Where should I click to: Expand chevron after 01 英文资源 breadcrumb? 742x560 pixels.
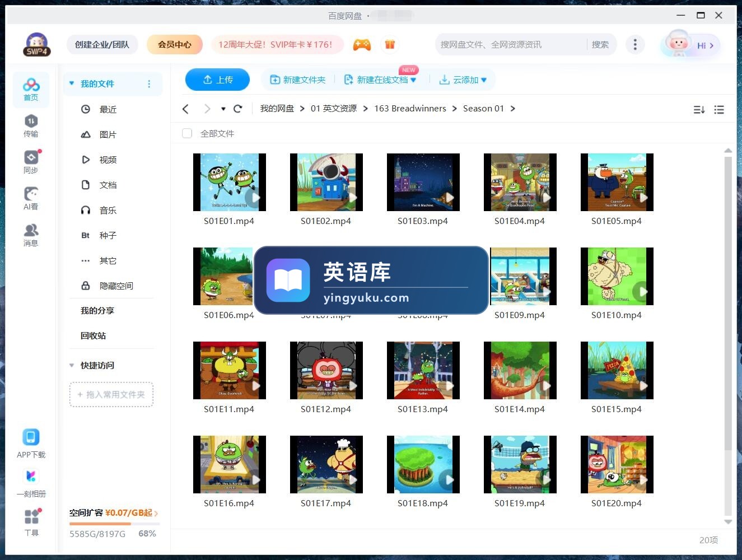pos(365,109)
